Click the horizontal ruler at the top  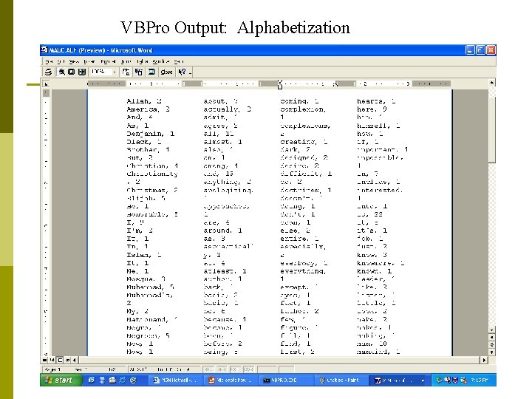[x=269, y=83]
